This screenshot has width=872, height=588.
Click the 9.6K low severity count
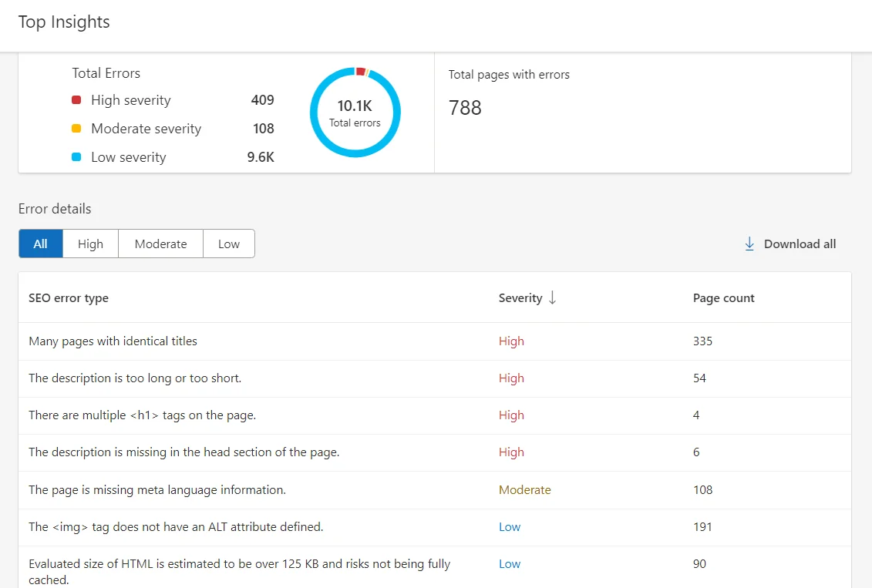pyautogui.click(x=261, y=157)
